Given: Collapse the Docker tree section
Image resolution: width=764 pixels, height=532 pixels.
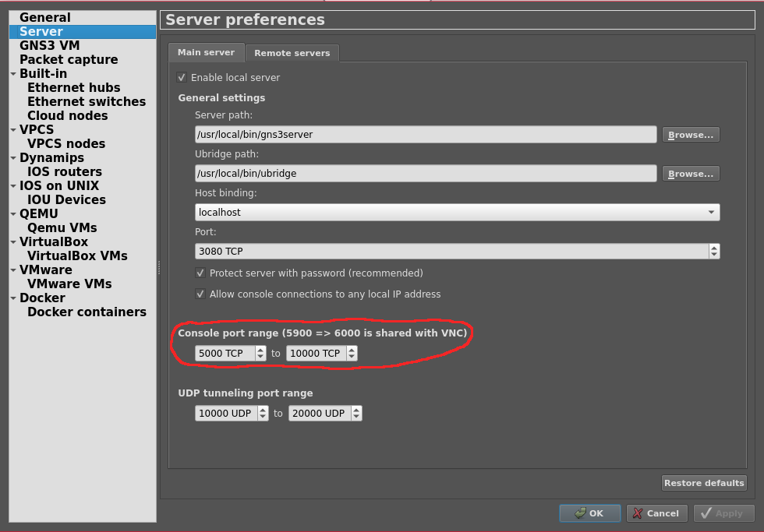Looking at the screenshot, I should coord(13,298).
